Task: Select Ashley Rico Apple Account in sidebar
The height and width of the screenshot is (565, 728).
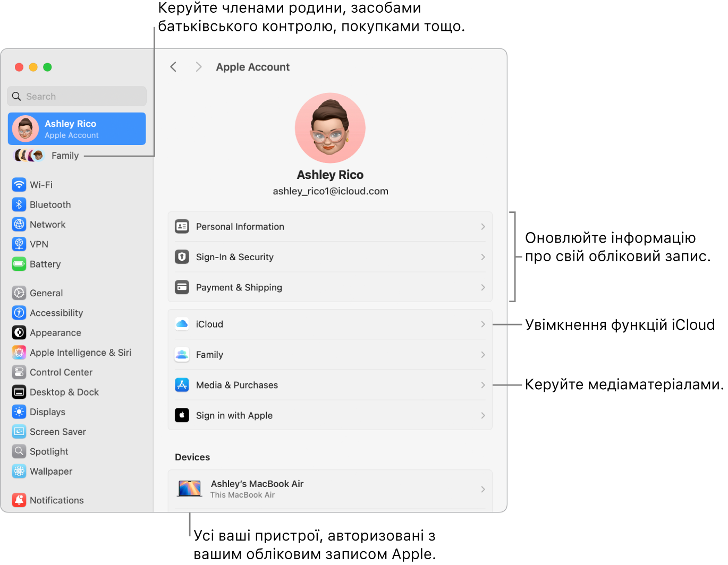Action: [77, 129]
